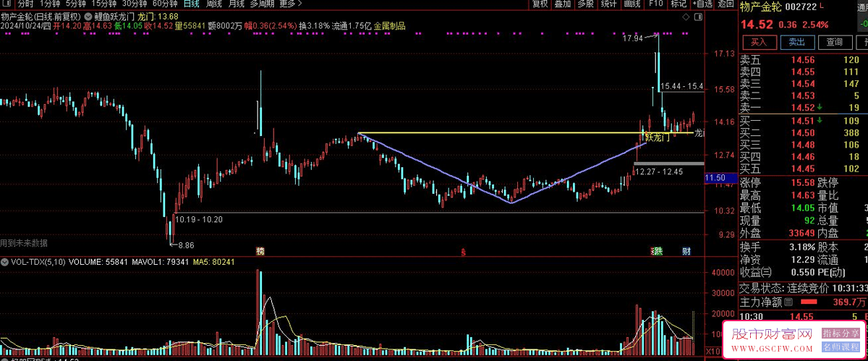
Task: Click the 叠加 overlay button
Action: [x=563, y=4]
